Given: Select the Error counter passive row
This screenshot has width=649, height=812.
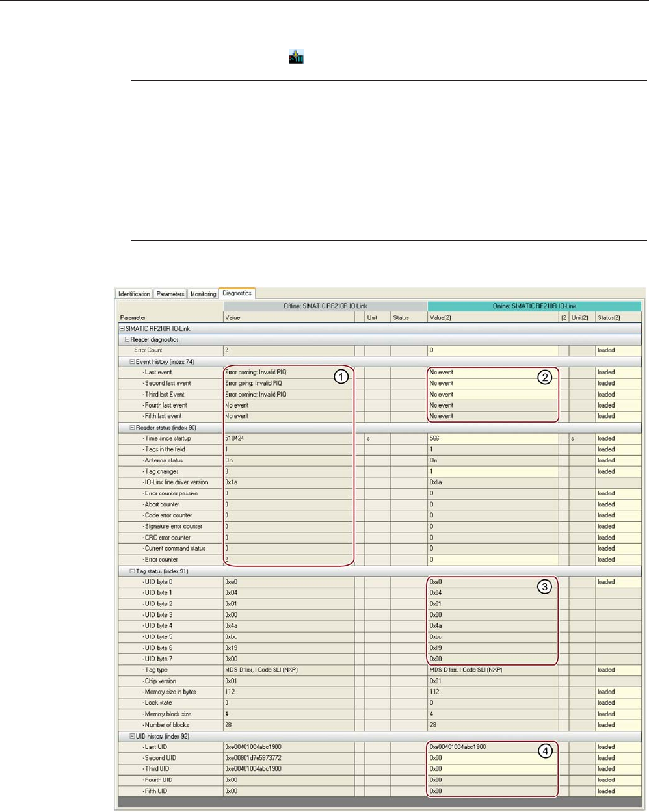Looking at the screenshot, I should pos(170,494).
